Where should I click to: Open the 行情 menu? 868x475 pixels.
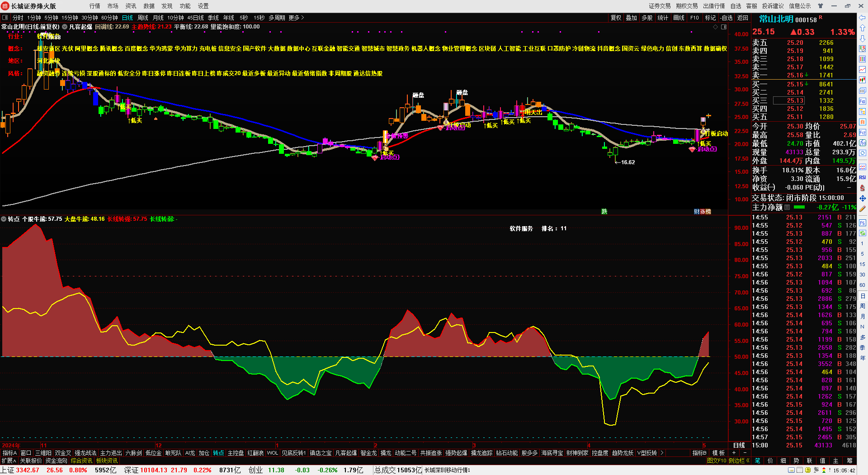[94, 6]
